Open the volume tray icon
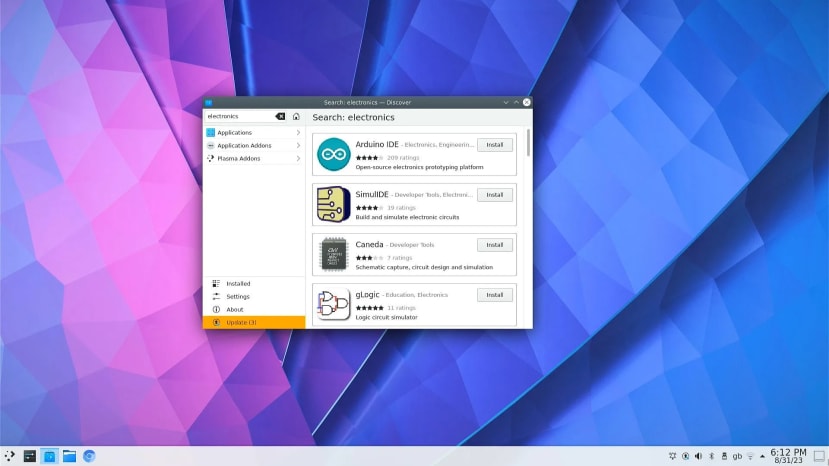Screen dimensions: 829x466 pos(698,456)
